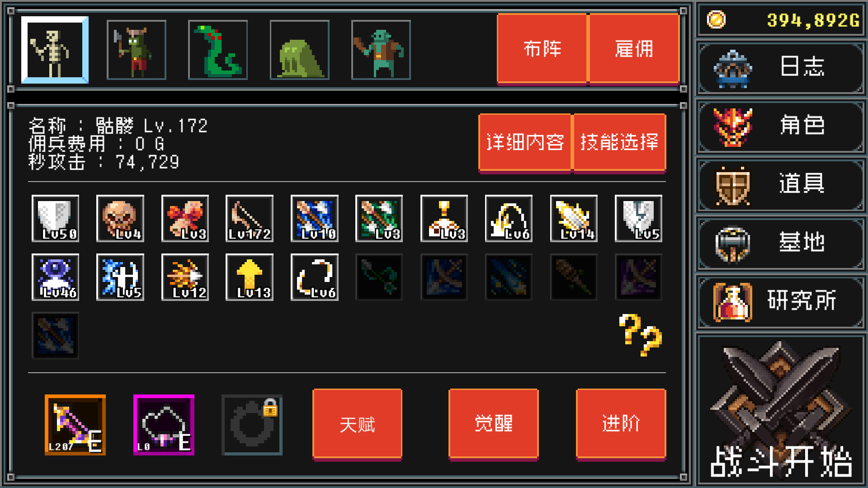This screenshot has height=488, width=868.
Task: Click the 觉醒 awakening button
Action: [494, 424]
